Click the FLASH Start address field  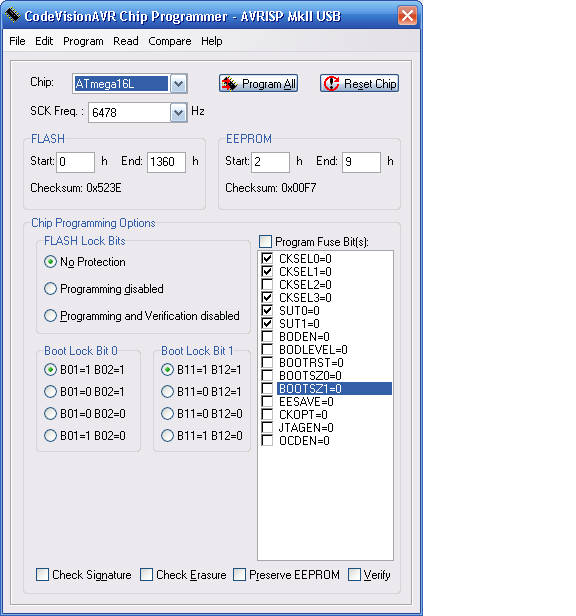(75, 162)
